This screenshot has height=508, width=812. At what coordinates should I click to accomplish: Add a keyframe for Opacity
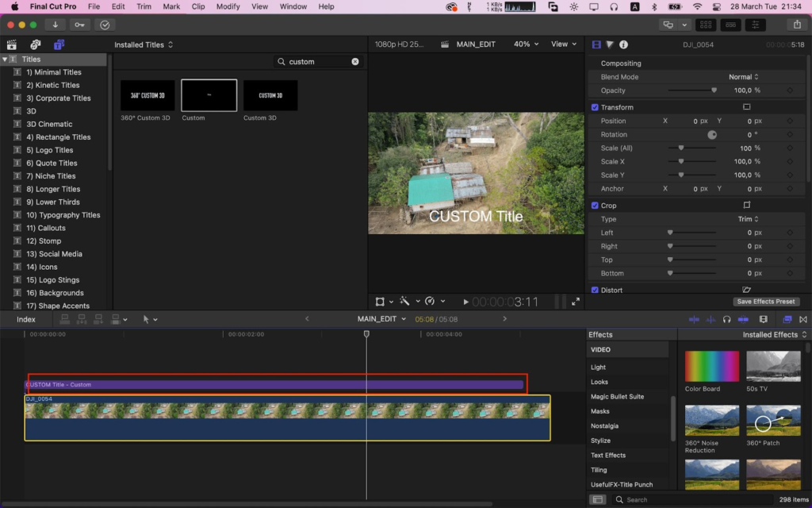click(x=790, y=90)
